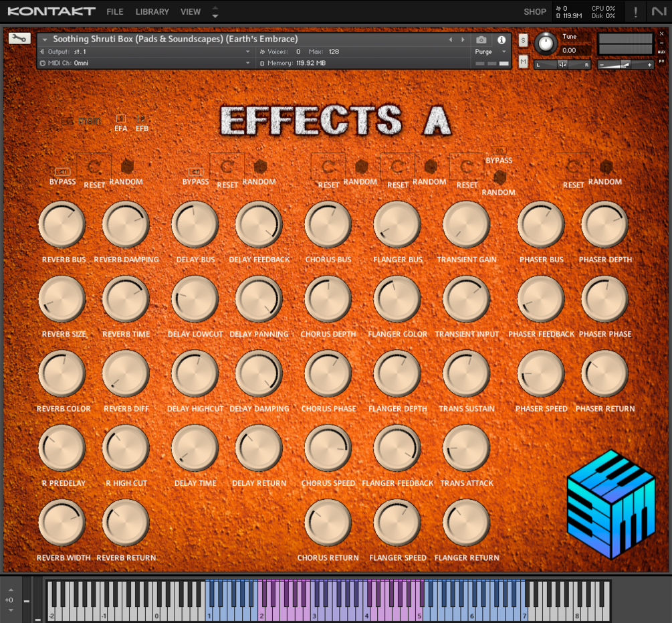Click the phaser section Random dice icon
This screenshot has width=672, height=623.
coord(606,166)
